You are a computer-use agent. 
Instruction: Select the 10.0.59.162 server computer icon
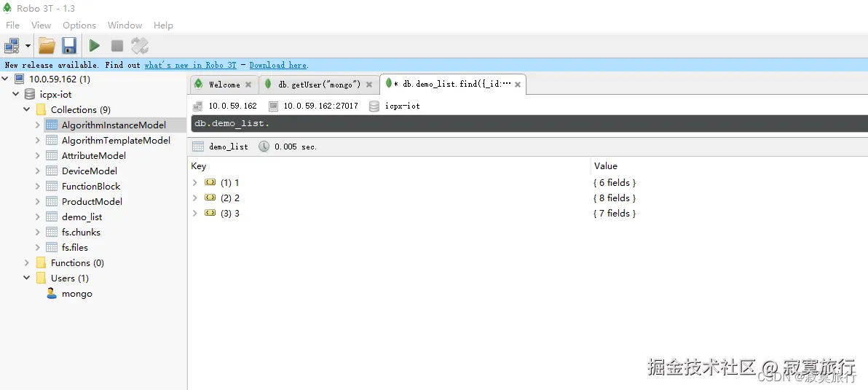[20, 79]
